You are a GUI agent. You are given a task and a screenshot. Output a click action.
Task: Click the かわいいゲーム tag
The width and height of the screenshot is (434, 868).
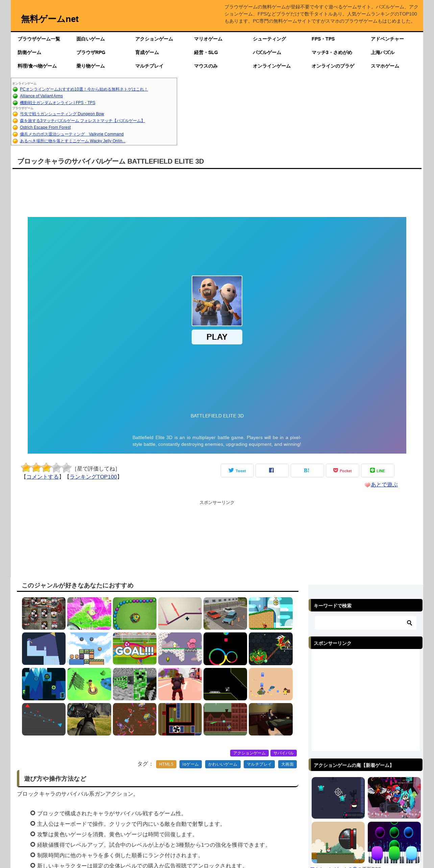click(223, 764)
